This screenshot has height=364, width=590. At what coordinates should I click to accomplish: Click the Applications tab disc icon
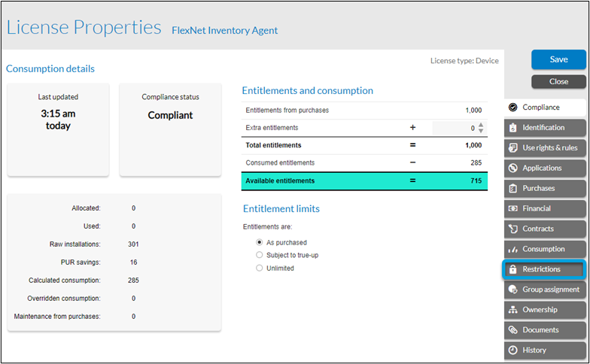(x=513, y=168)
